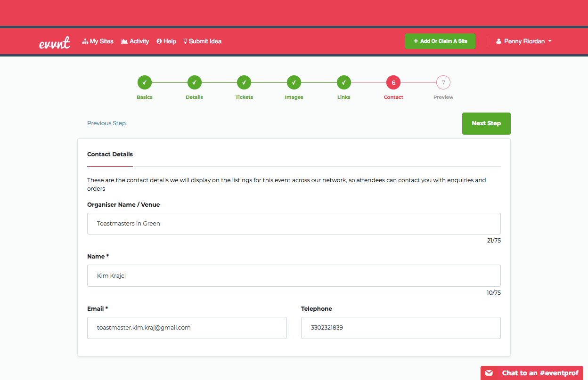Go back via Previous Step link

106,123
